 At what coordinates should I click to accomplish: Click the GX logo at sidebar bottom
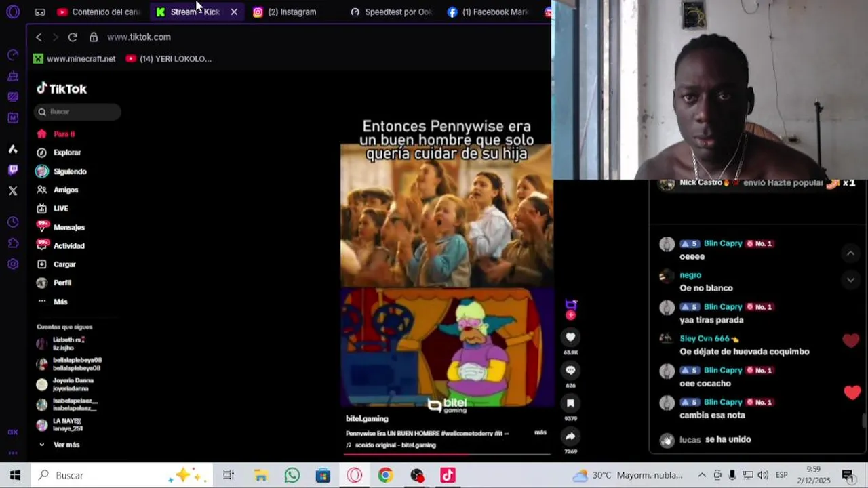13,432
